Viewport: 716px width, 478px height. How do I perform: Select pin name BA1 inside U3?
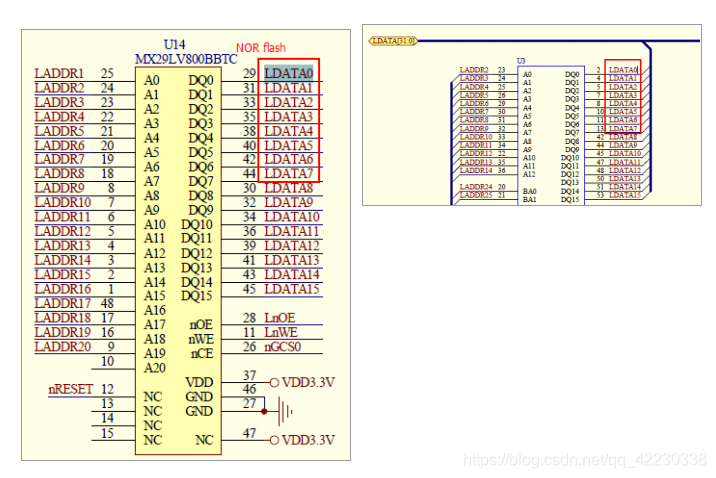tap(530, 200)
